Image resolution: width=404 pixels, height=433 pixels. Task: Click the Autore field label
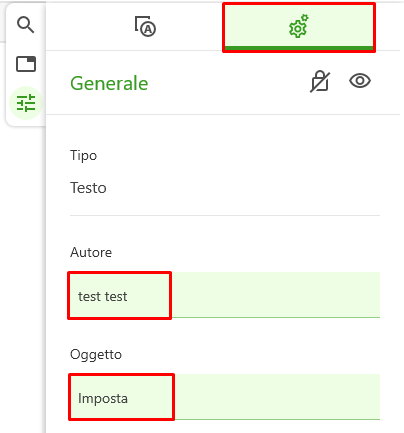pyautogui.click(x=91, y=252)
